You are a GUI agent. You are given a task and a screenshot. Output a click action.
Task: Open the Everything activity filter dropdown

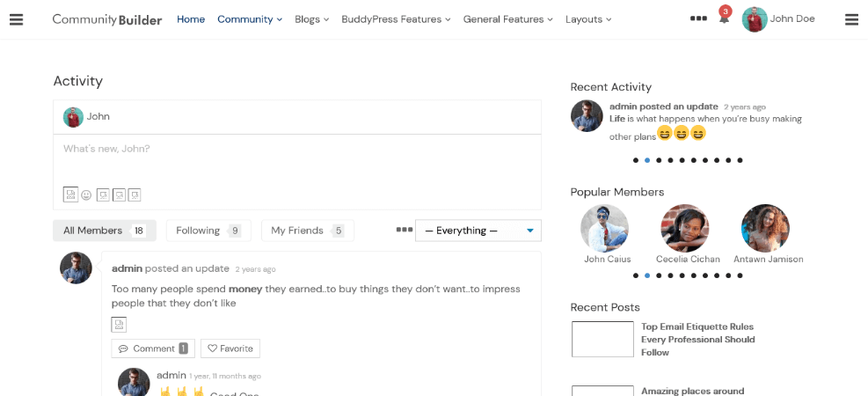478,231
